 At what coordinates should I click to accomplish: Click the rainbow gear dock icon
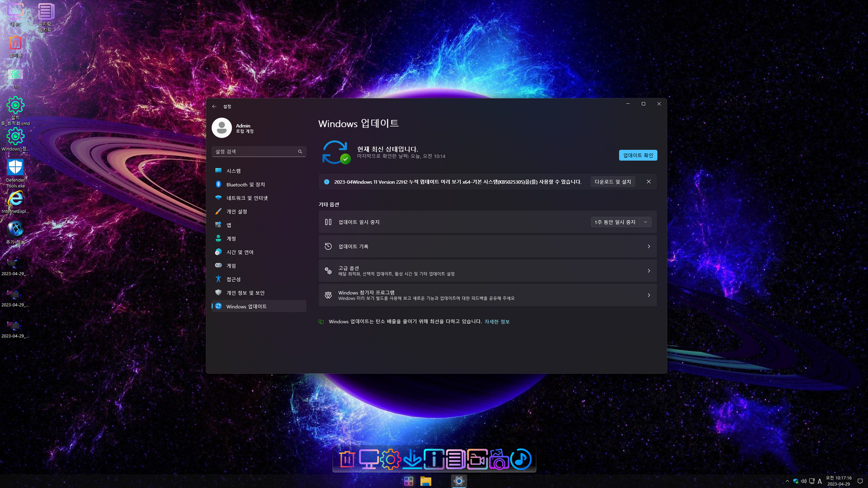390,459
